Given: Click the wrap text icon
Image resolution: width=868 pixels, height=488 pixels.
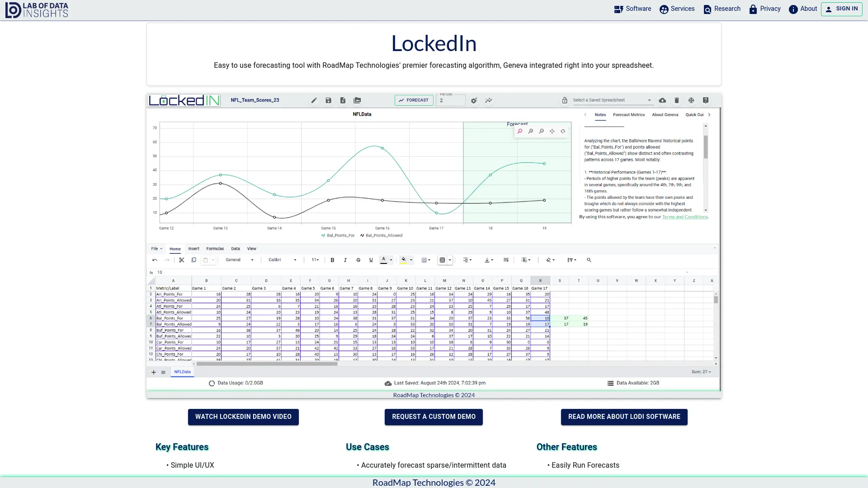Looking at the screenshot, I should [x=506, y=260].
